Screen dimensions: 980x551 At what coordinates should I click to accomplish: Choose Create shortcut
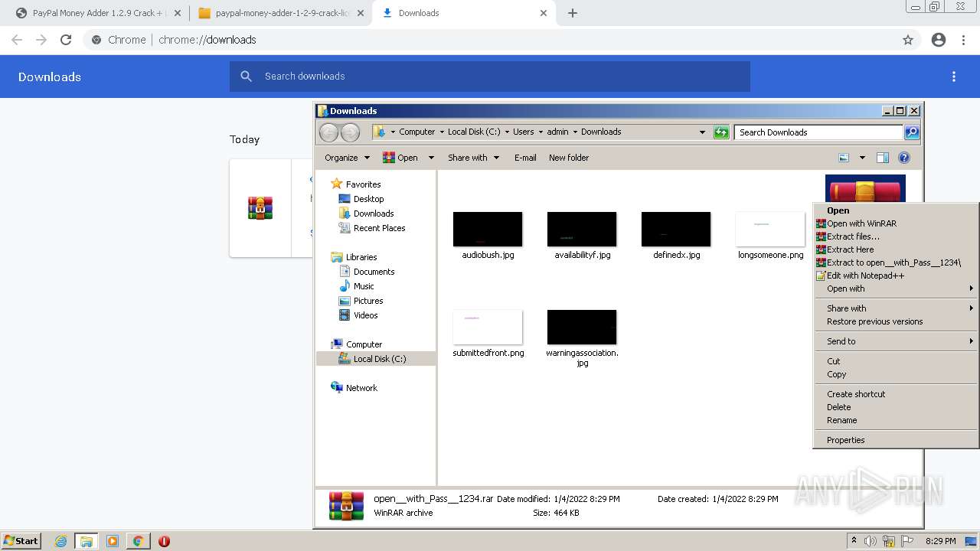tap(896, 394)
